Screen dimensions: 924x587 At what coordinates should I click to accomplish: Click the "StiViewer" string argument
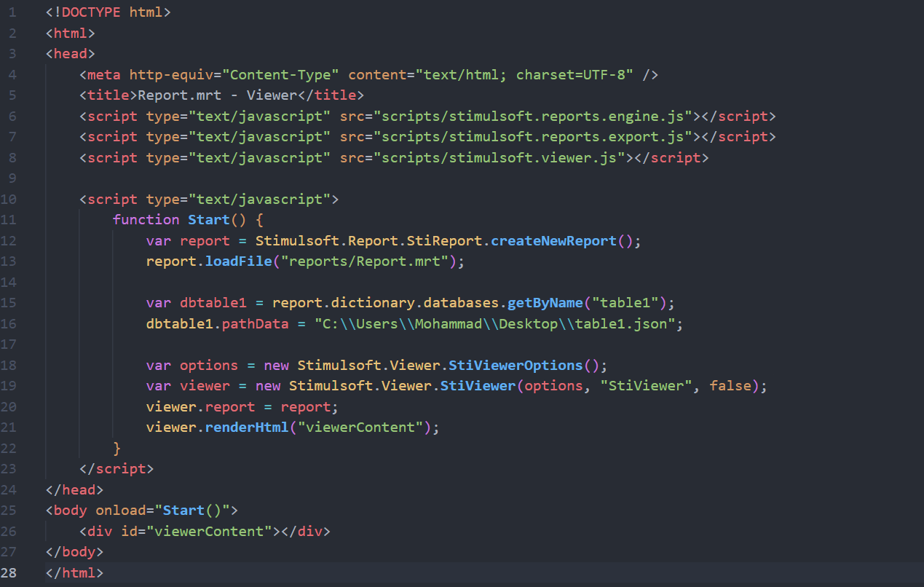(647, 386)
